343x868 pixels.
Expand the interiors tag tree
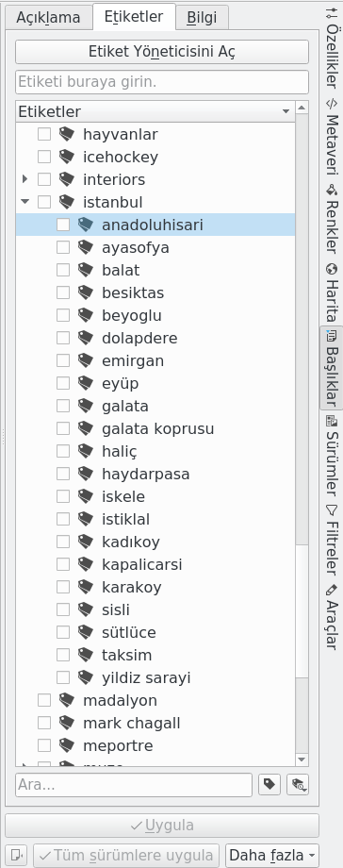click(24, 179)
